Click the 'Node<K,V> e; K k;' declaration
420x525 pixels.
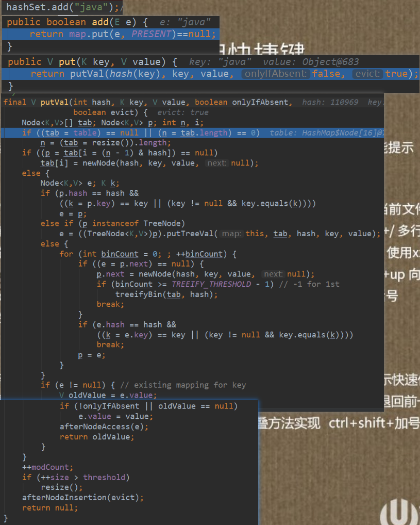80,183
